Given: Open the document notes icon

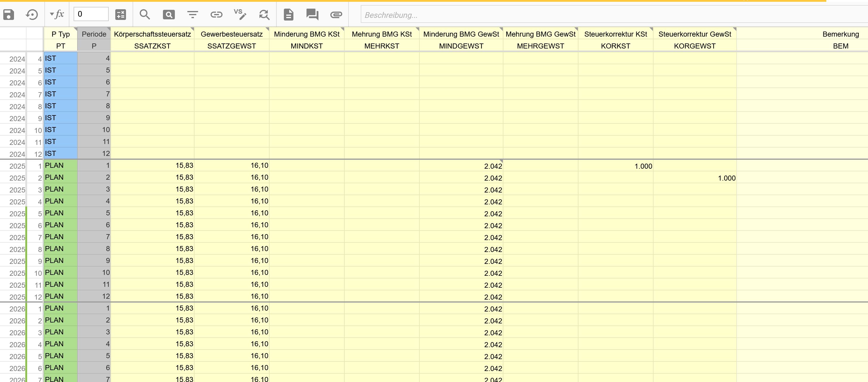Looking at the screenshot, I should point(288,15).
